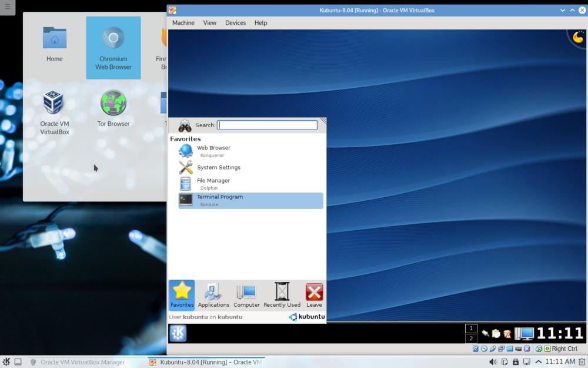This screenshot has height=368, width=588.
Task: Select the Leave tab with red X
Action: [314, 294]
